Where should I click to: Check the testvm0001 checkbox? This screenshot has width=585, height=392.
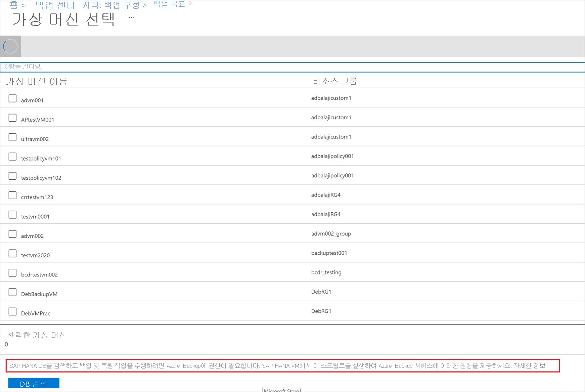(12, 214)
